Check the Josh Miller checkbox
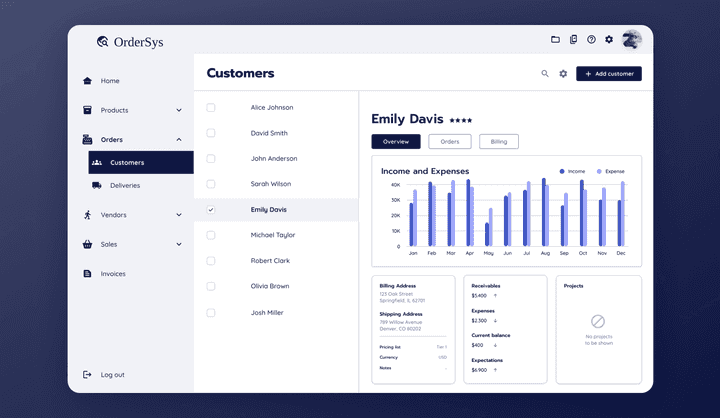The image size is (720, 418). pyautogui.click(x=211, y=313)
